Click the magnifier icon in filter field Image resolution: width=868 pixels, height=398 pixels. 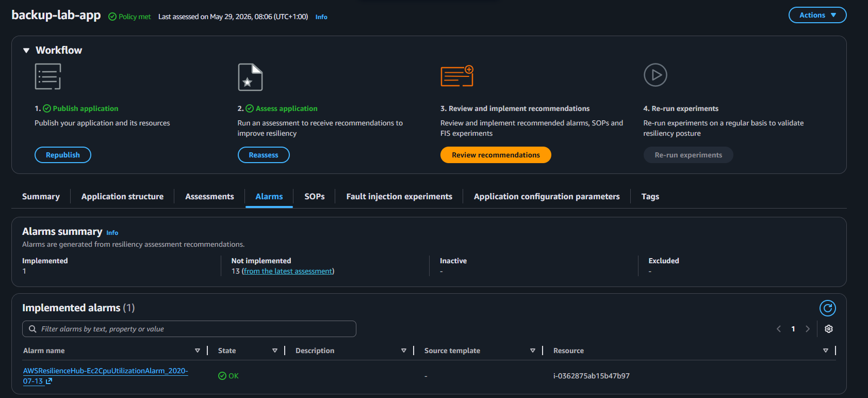tap(32, 329)
